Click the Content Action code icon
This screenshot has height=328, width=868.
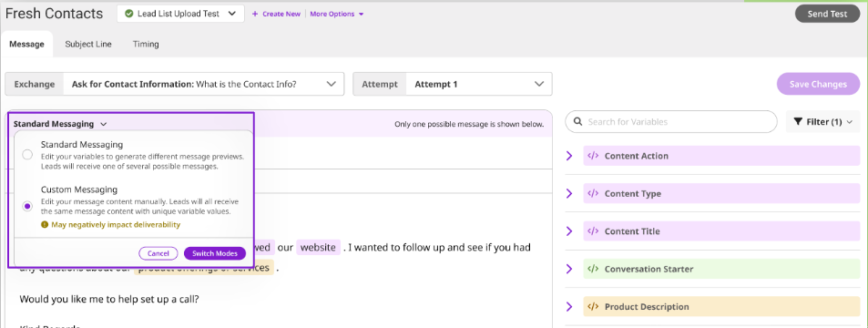click(x=593, y=156)
